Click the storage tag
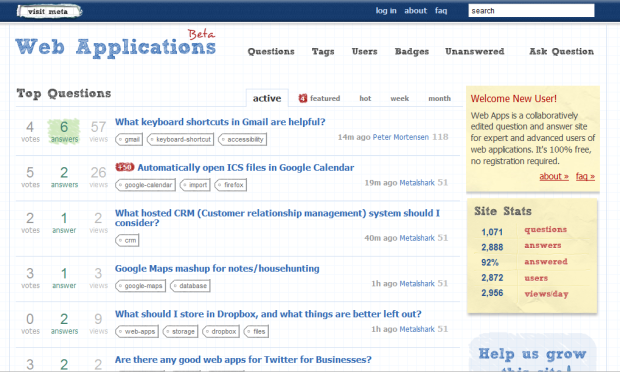The width and height of the screenshot is (620, 372). (180, 331)
